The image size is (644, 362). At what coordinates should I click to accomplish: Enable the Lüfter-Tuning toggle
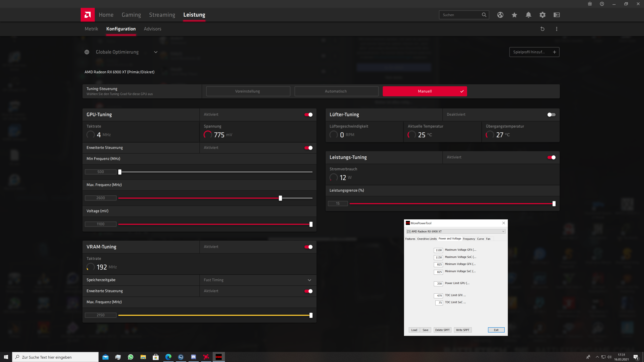(551, 115)
